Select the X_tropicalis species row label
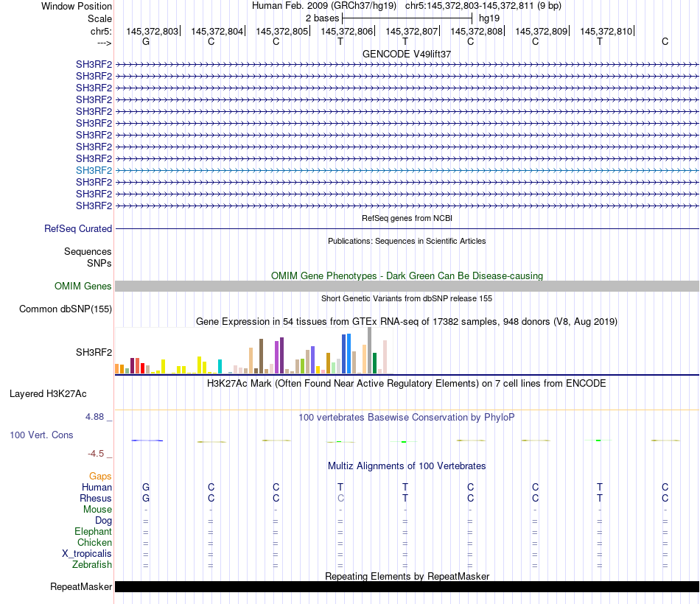 point(87,554)
